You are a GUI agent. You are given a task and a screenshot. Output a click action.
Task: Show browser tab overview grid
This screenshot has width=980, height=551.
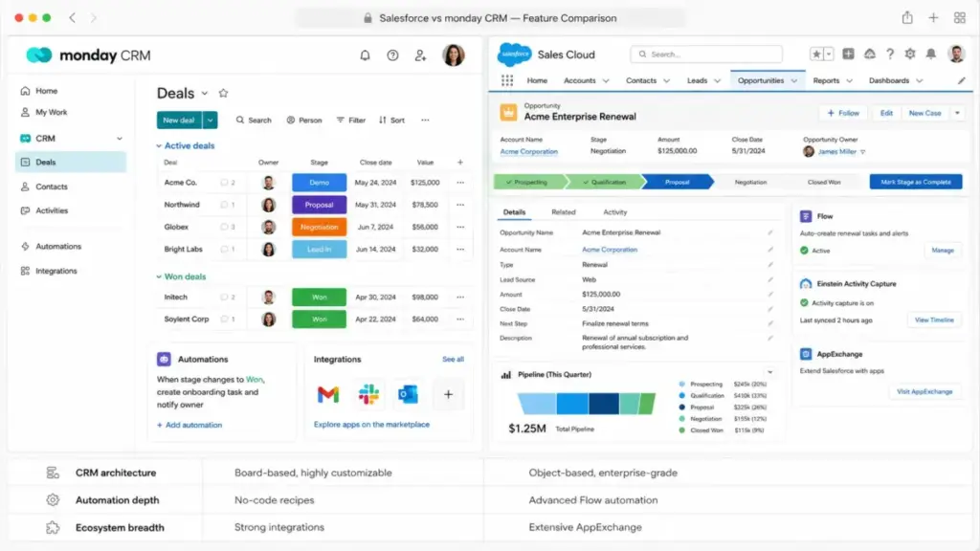pos(960,17)
